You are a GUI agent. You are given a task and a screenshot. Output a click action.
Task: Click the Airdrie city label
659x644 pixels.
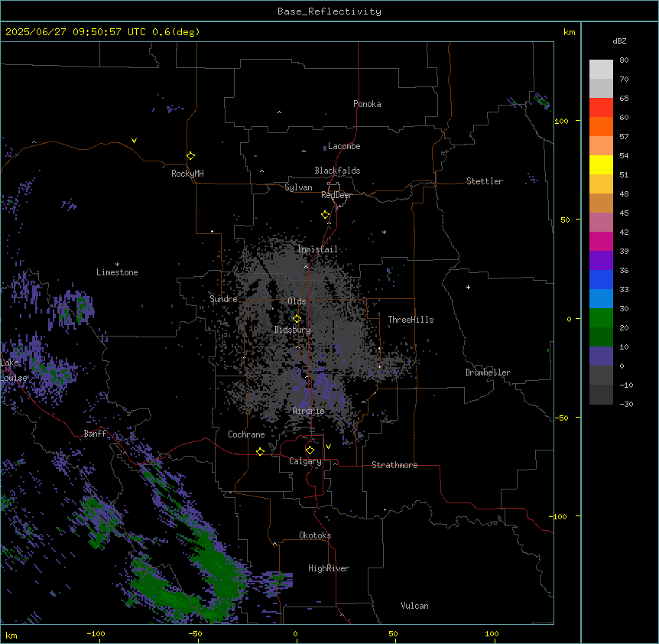coord(309,411)
